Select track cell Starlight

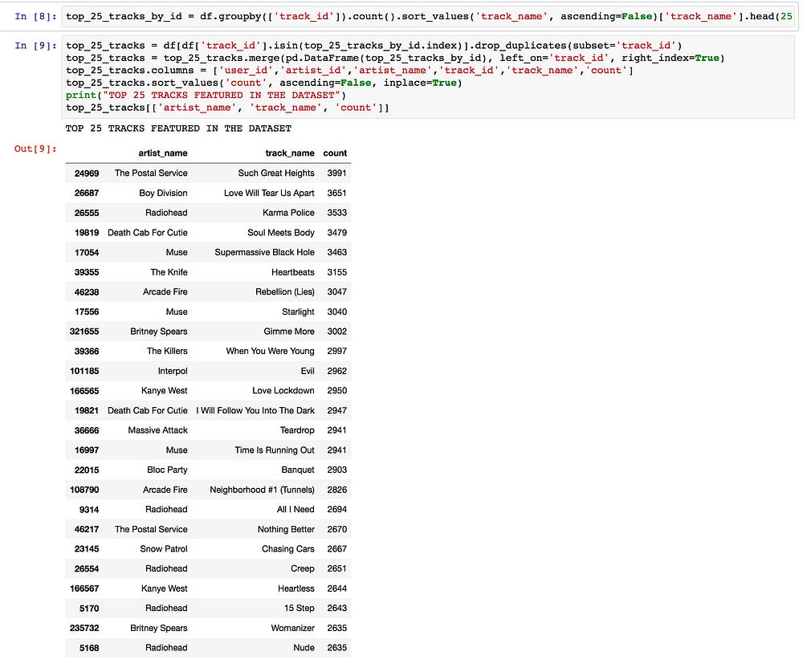298,312
